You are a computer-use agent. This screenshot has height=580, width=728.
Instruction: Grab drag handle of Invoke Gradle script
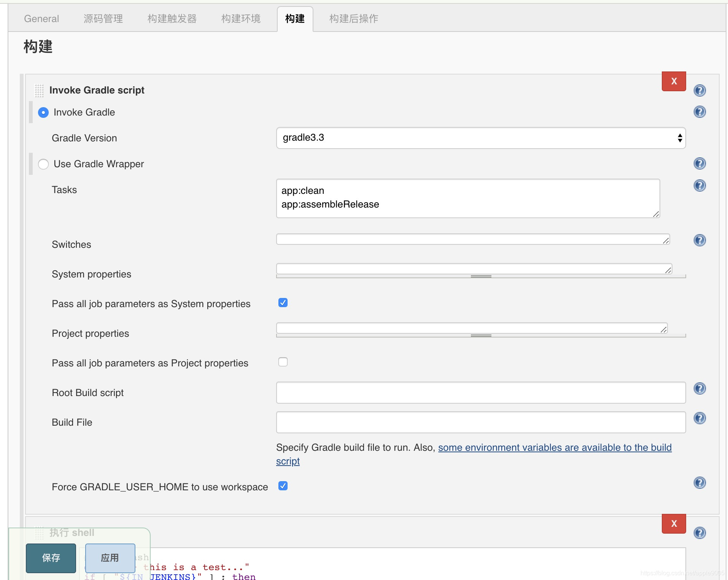tap(39, 90)
